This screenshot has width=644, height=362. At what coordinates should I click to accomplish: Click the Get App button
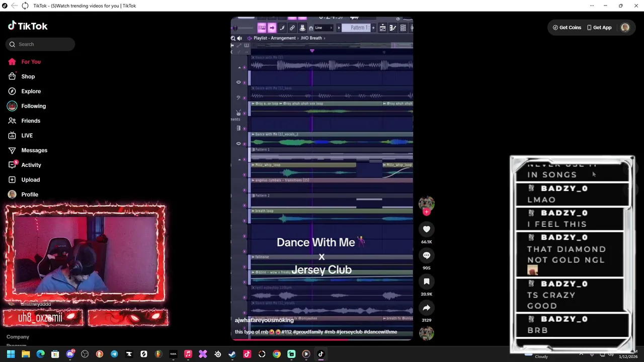(599, 28)
